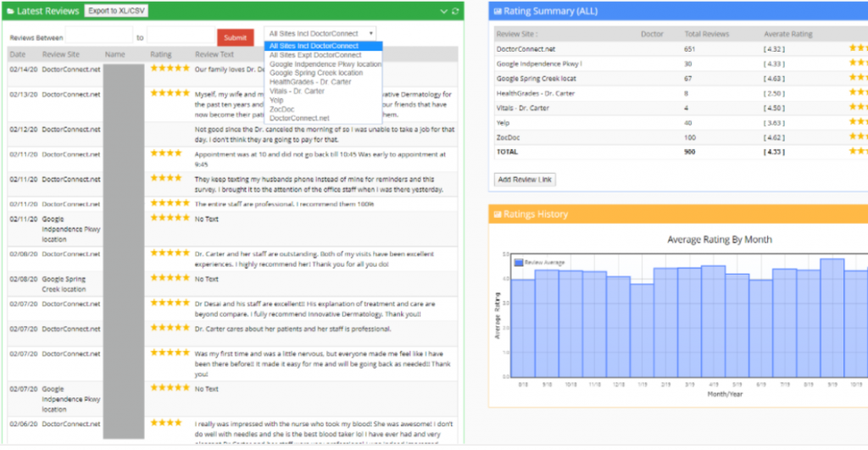Screen dimensions: 868x450
Task: Click the Review Text column header
Action: pyautogui.click(x=214, y=54)
